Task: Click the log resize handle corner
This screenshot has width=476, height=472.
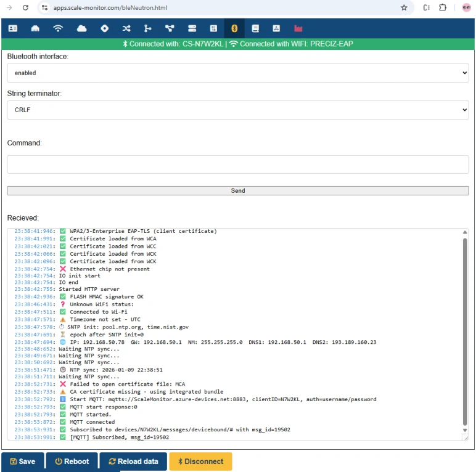Action: pyautogui.click(x=466, y=437)
